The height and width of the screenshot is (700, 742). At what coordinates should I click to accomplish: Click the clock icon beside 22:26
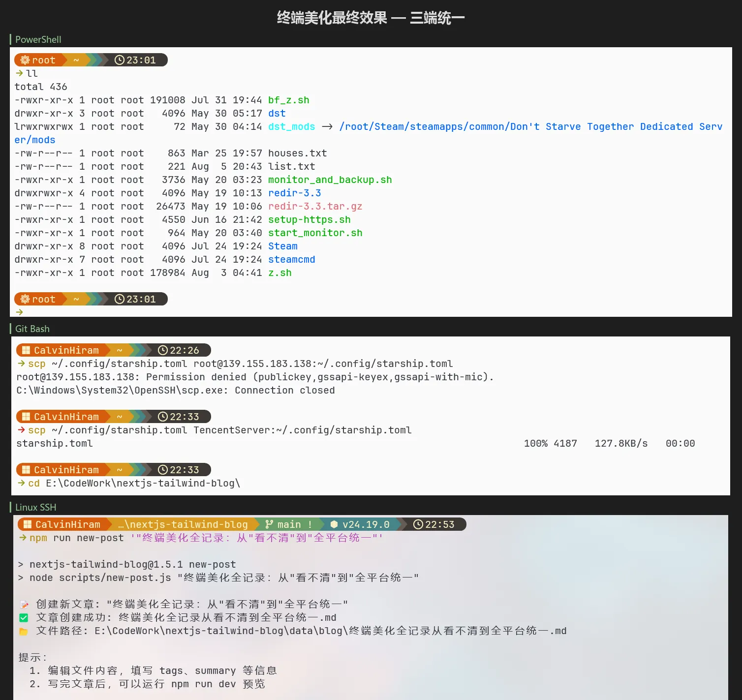coord(163,350)
